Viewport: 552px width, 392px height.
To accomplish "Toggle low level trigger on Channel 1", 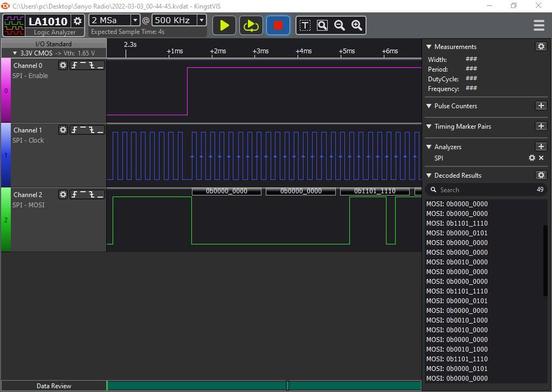I will point(100,130).
